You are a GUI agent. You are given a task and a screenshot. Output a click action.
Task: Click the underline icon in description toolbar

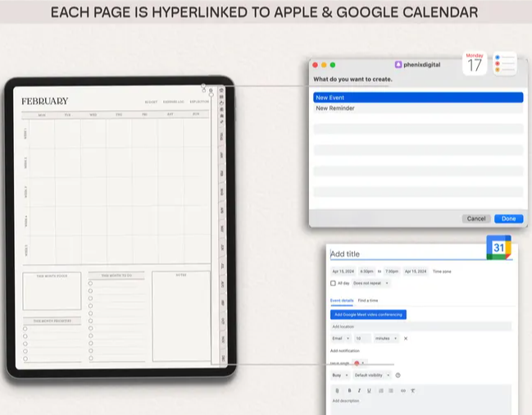coord(369,390)
